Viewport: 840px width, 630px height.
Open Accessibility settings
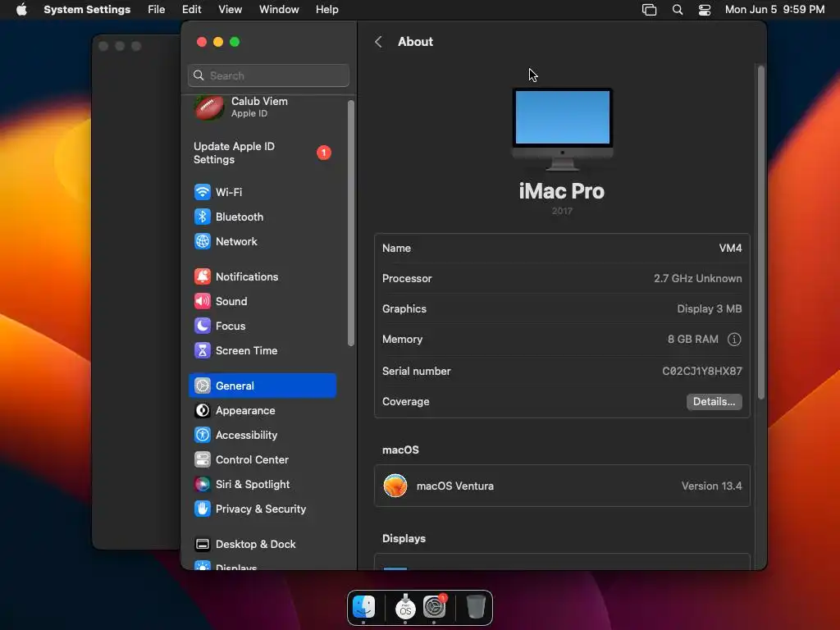coord(262,435)
